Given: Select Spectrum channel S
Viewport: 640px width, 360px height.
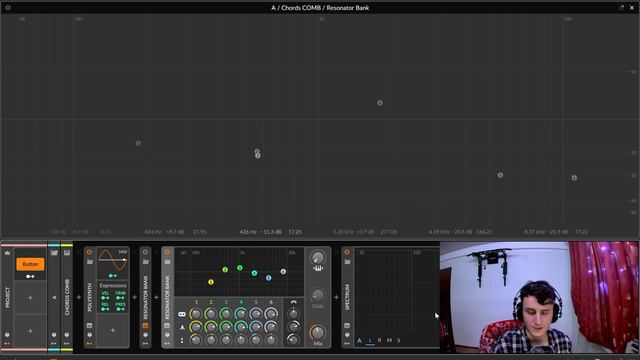Looking at the screenshot, I should (x=399, y=340).
